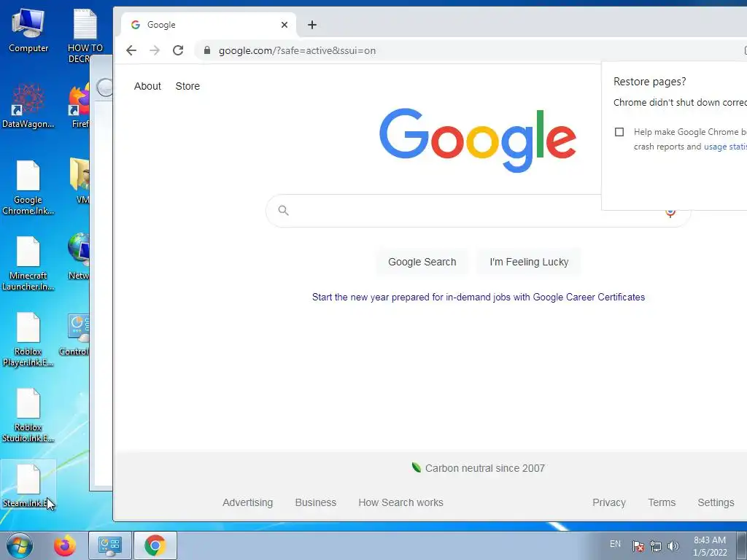
Task: Select the Network desktop icon
Action: pos(79,256)
